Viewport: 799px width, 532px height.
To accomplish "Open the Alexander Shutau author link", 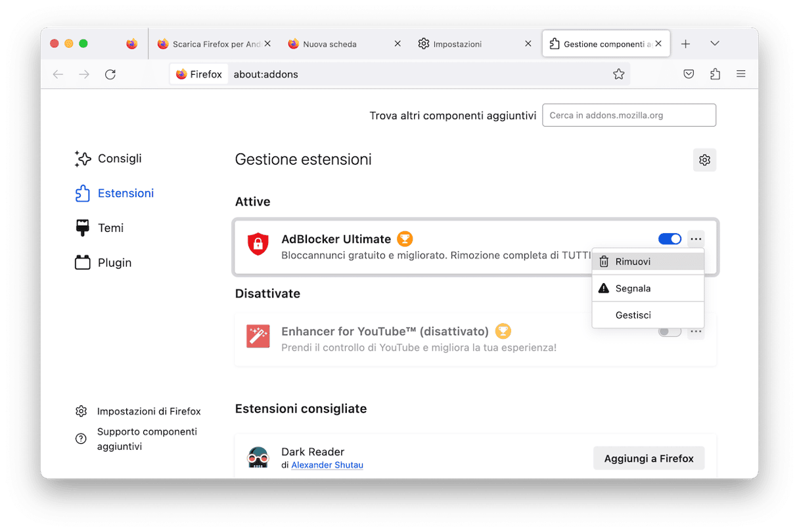I will click(x=327, y=465).
